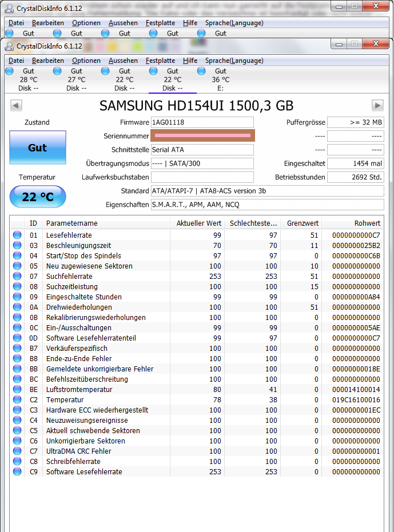Sort by the Aktueller Wert column header
This screenshot has width=394, height=532.
point(197,223)
